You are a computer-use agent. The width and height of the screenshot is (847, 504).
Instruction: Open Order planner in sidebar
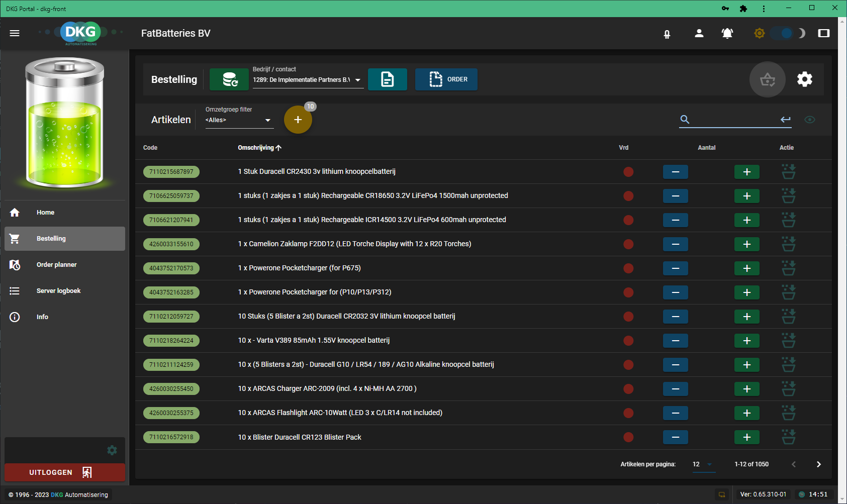[x=65, y=265]
